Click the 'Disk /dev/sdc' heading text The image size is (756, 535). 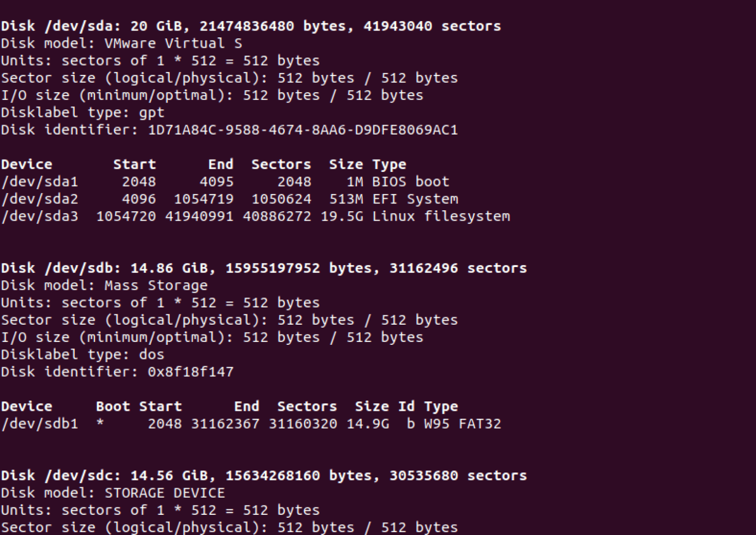pos(61,476)
